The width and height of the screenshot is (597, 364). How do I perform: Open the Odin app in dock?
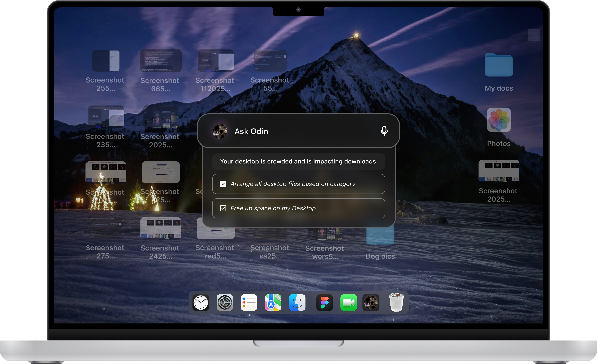[371, 302]
